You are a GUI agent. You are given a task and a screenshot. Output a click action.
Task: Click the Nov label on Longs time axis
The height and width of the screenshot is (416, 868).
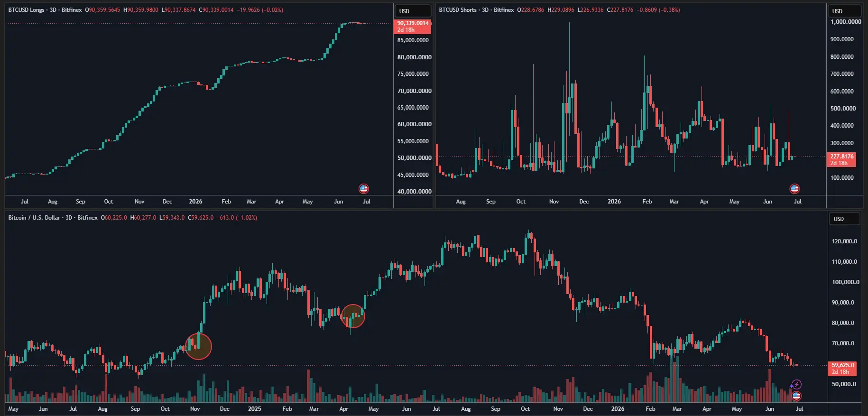tap(139, 202)
